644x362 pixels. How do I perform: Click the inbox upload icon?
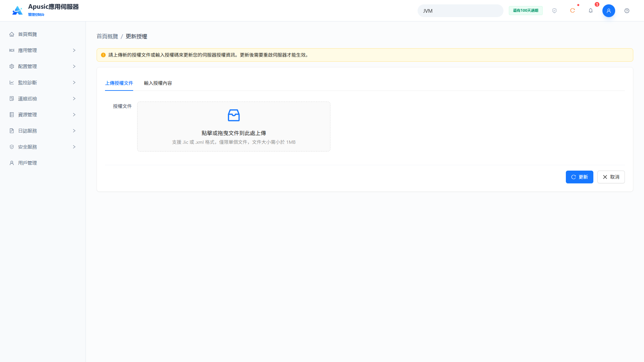[x=234, y=115]
